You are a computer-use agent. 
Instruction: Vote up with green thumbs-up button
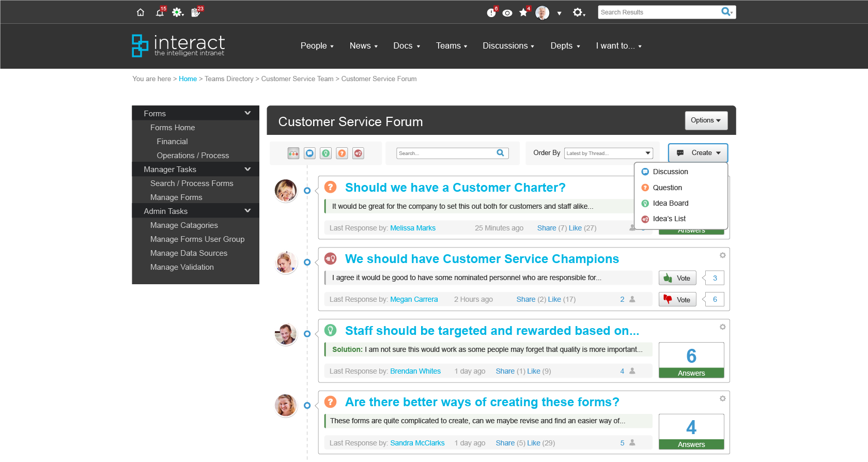pyautogui.click(x=677, y=278)
